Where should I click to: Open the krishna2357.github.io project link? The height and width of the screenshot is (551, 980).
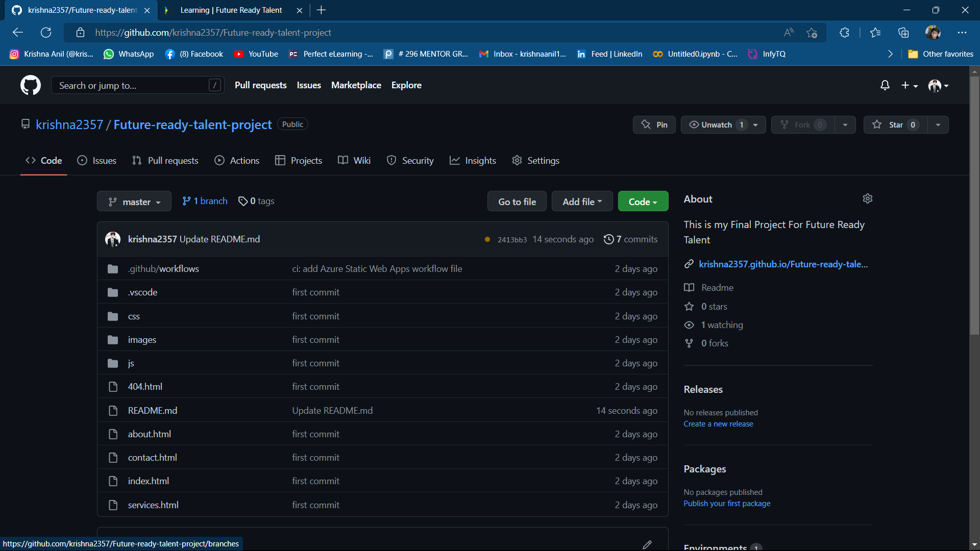pos(783,264)
